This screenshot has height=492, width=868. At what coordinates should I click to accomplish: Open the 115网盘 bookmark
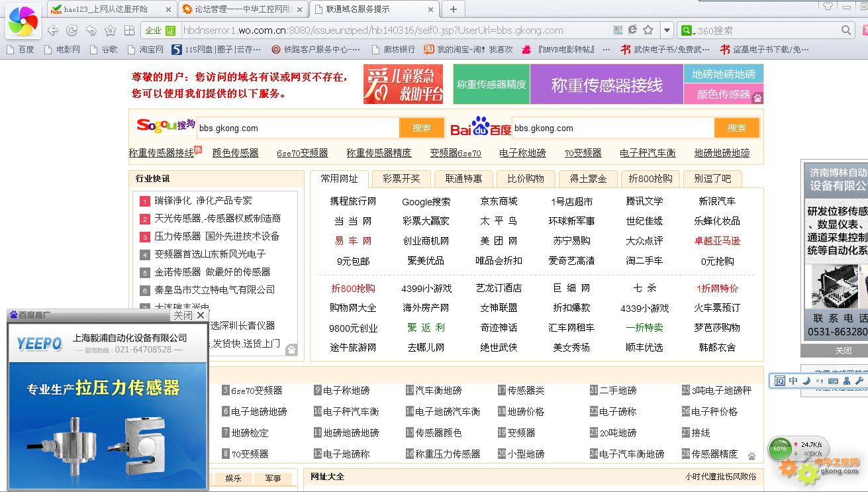[x=217, y=50]
